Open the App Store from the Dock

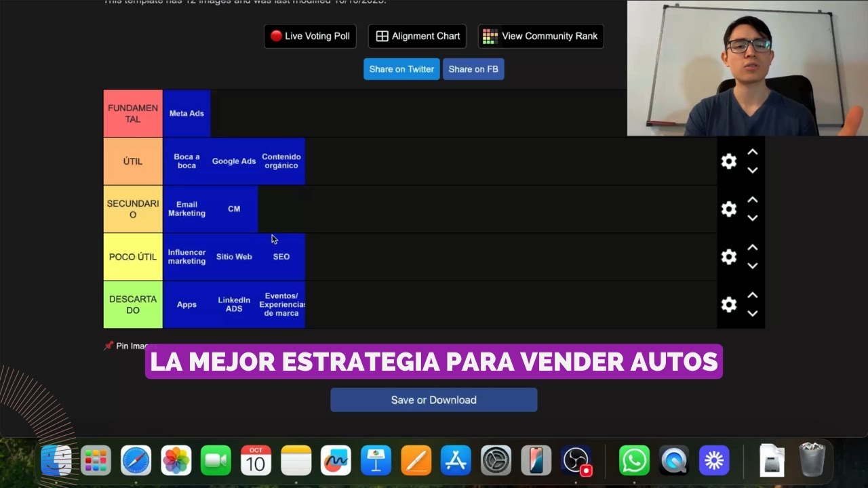tap(456, 461)
